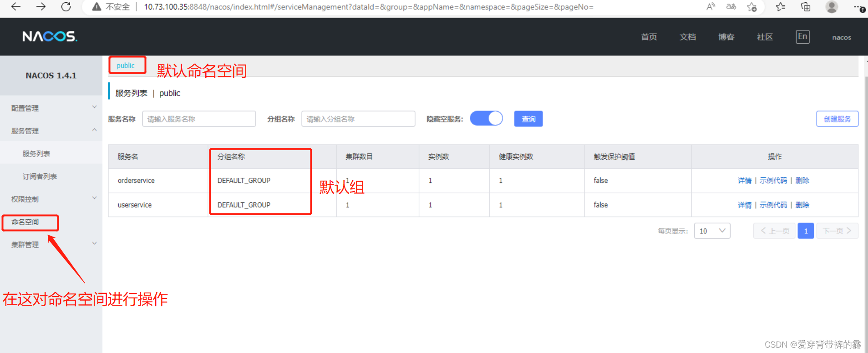Click the NACOS logo in header

[50, 36]
